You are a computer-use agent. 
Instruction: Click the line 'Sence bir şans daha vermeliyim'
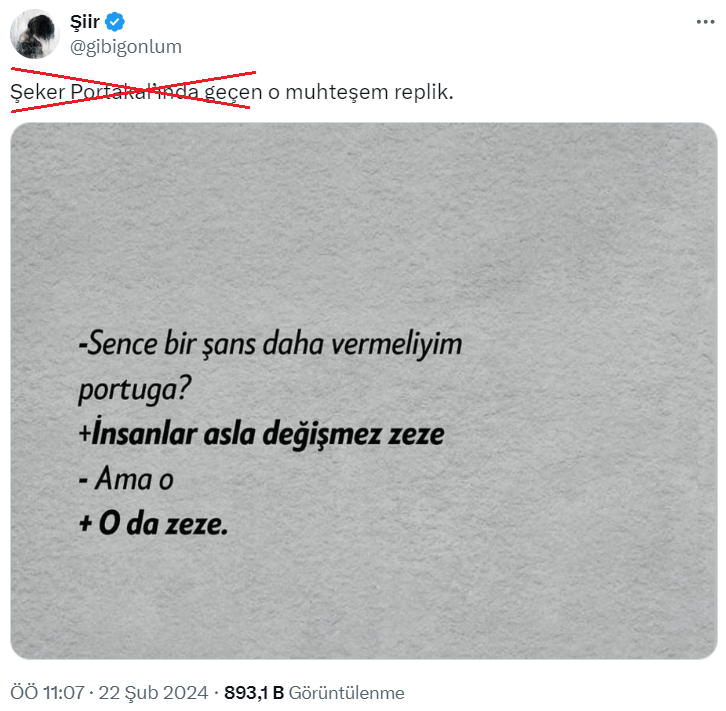pyautogui.click(x=270, y=344)
